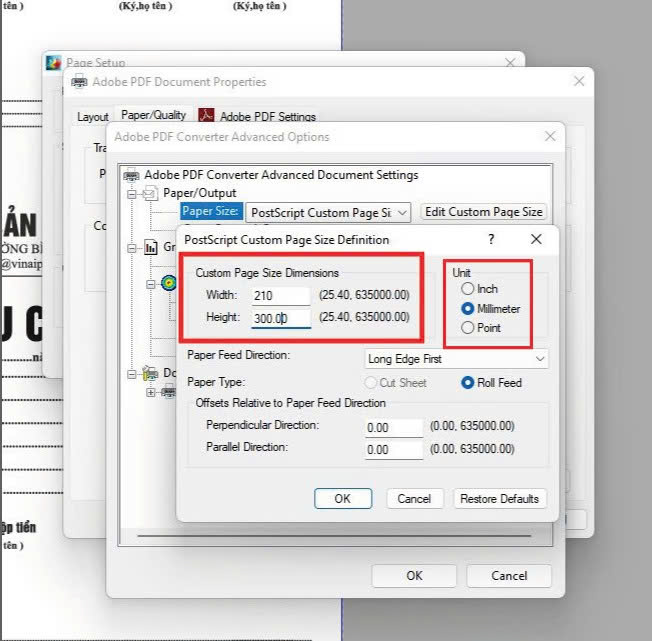Collapse the Graphic tree node
The height and width of the screenshot is (641, 652).
(132, 248)
